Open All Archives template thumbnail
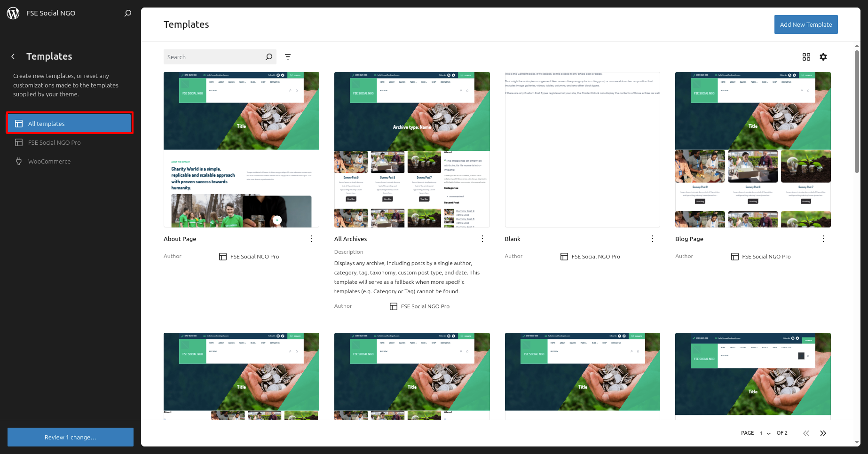This screenshot has height=454, width=868. pos(412,149)
